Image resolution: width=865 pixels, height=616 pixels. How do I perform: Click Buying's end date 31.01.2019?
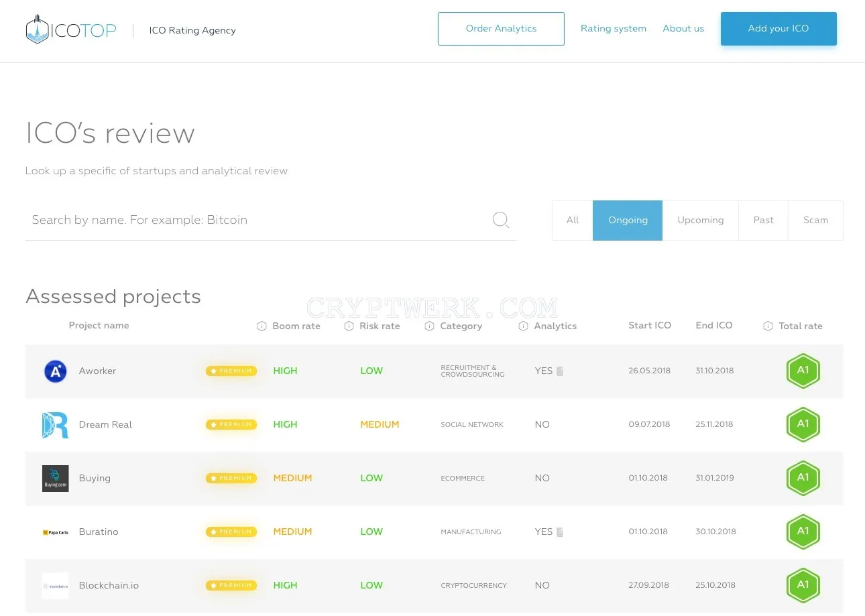(x=715, y=479)
